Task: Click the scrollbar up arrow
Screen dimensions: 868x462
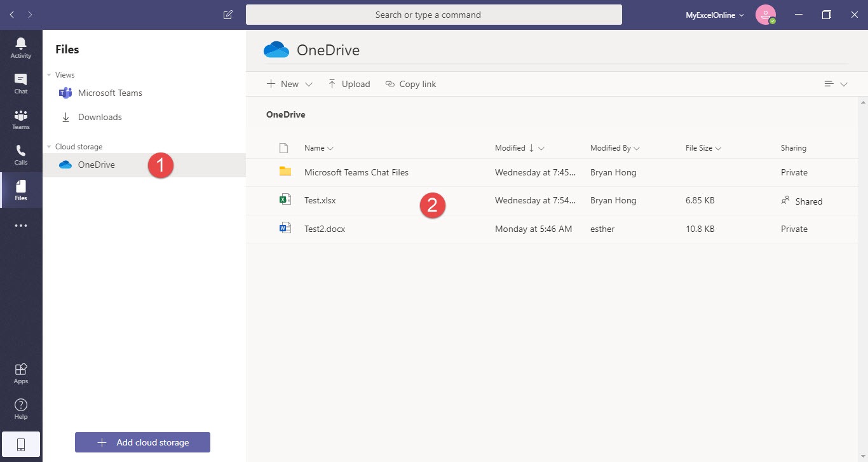Action: click(x=863, y=102)
